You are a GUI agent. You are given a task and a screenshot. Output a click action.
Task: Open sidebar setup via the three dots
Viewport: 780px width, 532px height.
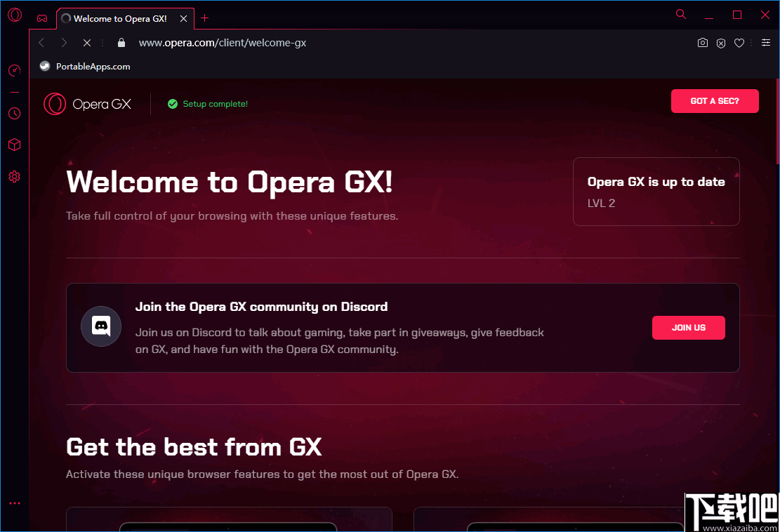(x=15, y=503)
